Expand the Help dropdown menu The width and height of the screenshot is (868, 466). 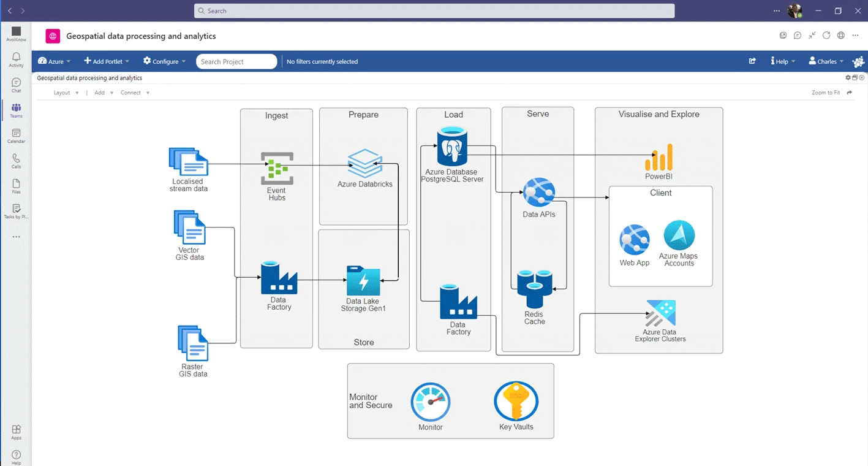coord(783,61)
